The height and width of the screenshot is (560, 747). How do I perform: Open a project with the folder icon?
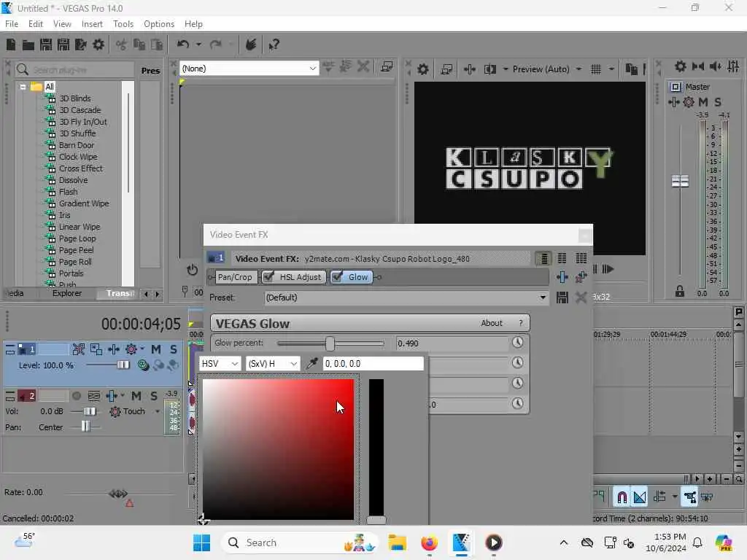pos(28,44)
